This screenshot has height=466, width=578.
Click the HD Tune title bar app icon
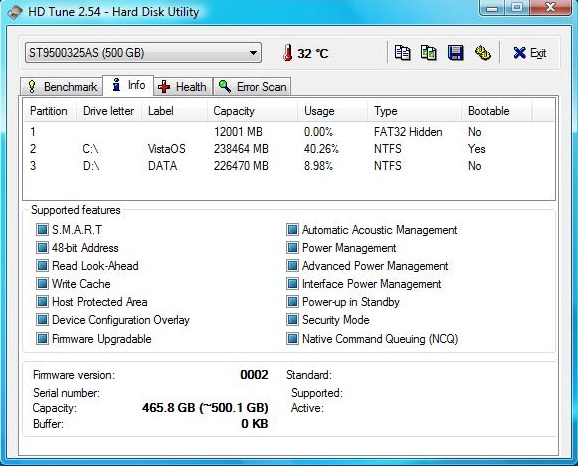pyautogui.click(x=15, y=12)
